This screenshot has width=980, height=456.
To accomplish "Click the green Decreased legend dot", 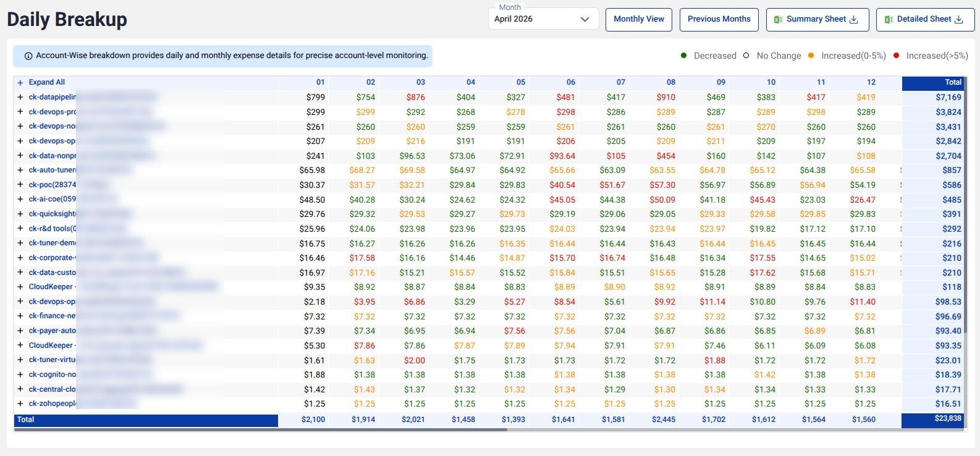I will click(x=684, y=55).
